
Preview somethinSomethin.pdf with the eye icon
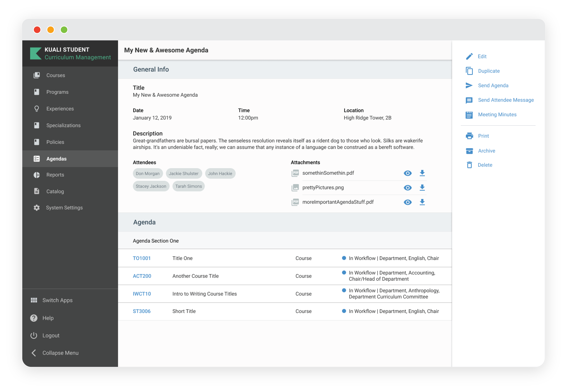click(408, 173)
